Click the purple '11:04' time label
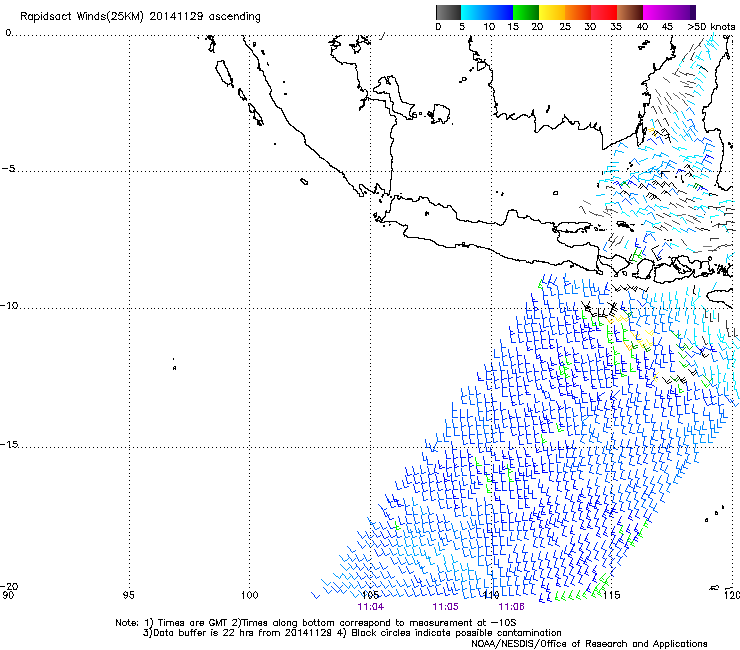 click(370, 607)
